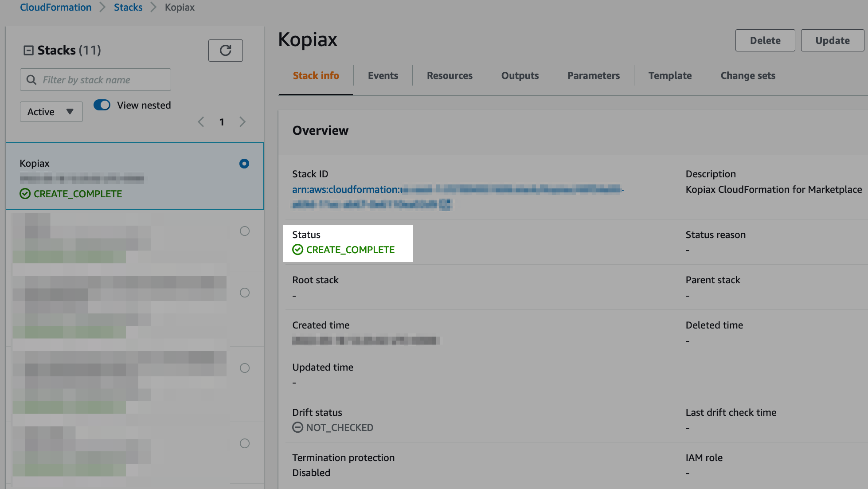
Task: Click the Stacks (11) panel title
Action: 69,51
